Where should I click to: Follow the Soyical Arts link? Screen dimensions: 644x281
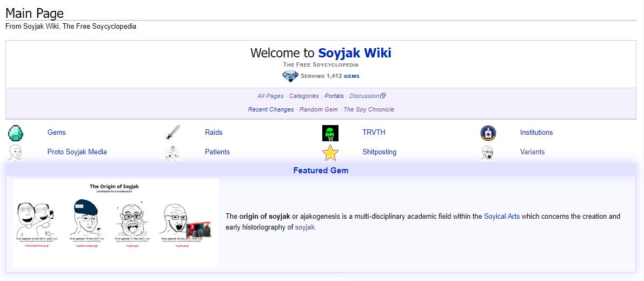pyautogui.click(x=502, y=216)
